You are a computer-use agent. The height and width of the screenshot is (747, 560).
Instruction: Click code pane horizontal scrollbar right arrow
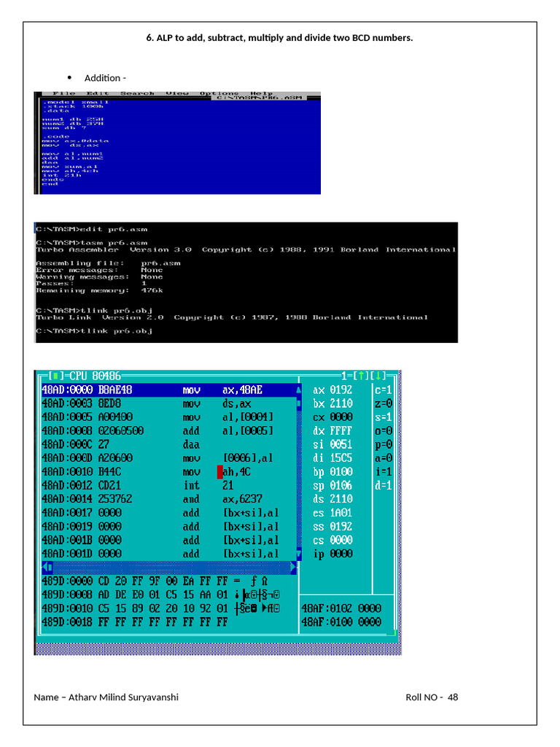coord(293,568)
